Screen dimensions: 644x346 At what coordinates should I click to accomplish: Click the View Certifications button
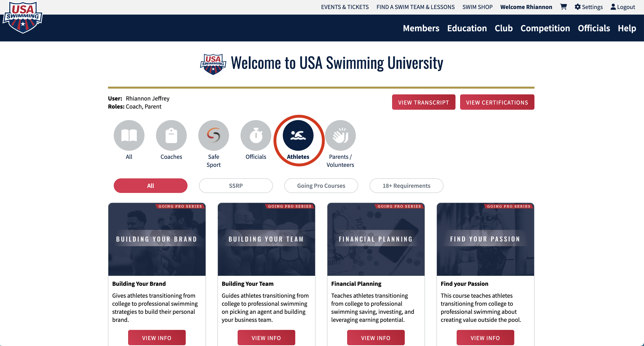[497, 102]
